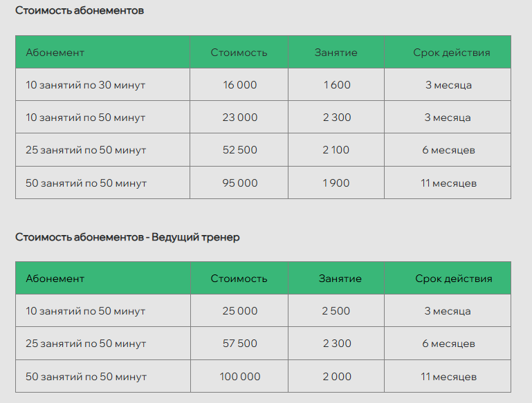Select the price '52 500' cell
Image resolution: width=532 pixels, height=403 pixels.
(239, 150)
